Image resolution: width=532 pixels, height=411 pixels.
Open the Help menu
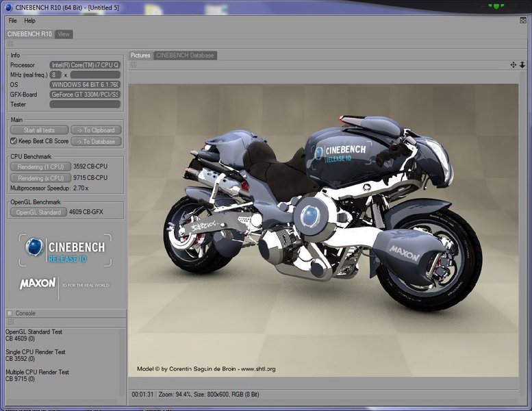(29, 21)
